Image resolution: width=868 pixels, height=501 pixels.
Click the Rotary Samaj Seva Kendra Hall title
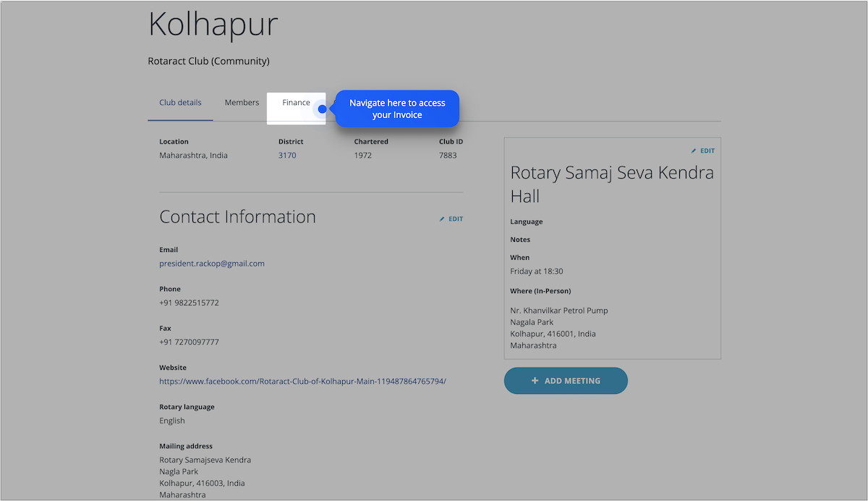click(611, 184)
